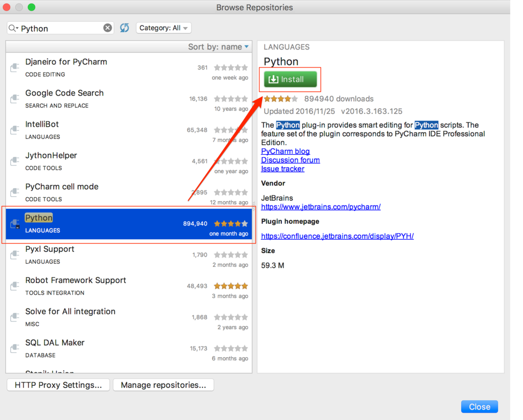Select the JythonHelper plugin row
Screen dimensions: 523x420
tap(129, 161)
